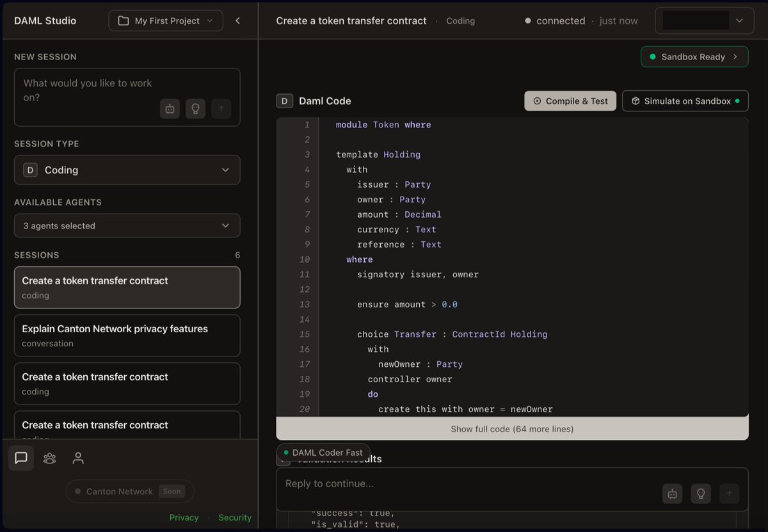The width and height of the screenshot is (768, 532).
Task: Click code line 'newOwner : Party'
Action: point(420,364)
